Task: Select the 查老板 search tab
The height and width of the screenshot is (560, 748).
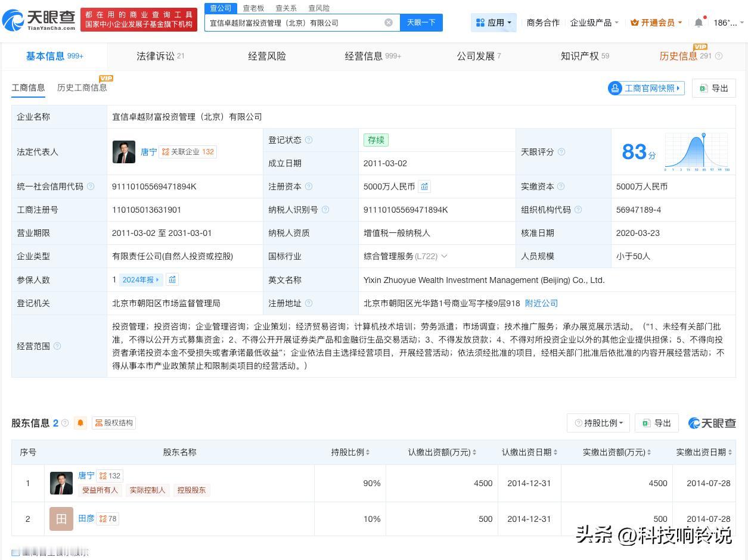Action: [x=253, y=8]
